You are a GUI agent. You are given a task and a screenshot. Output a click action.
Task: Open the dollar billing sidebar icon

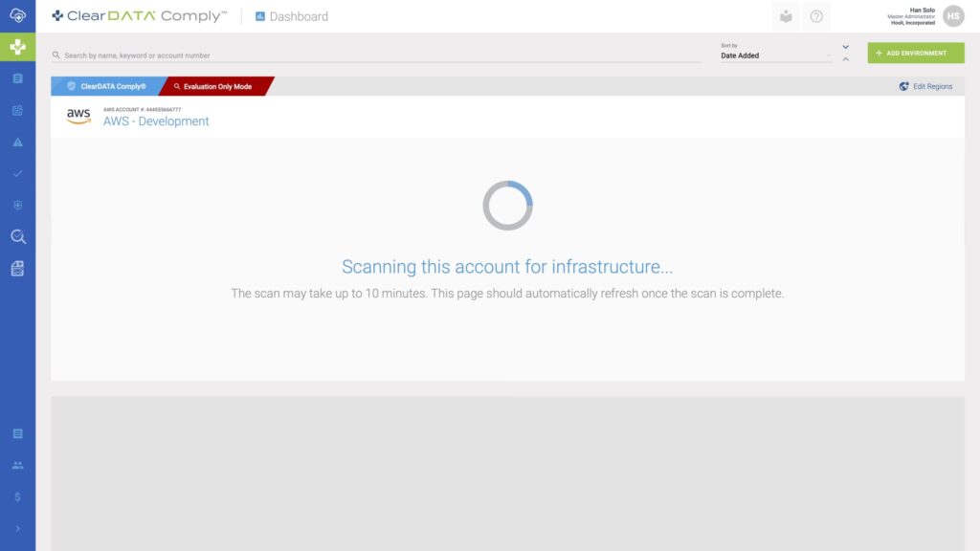(17, 497)
